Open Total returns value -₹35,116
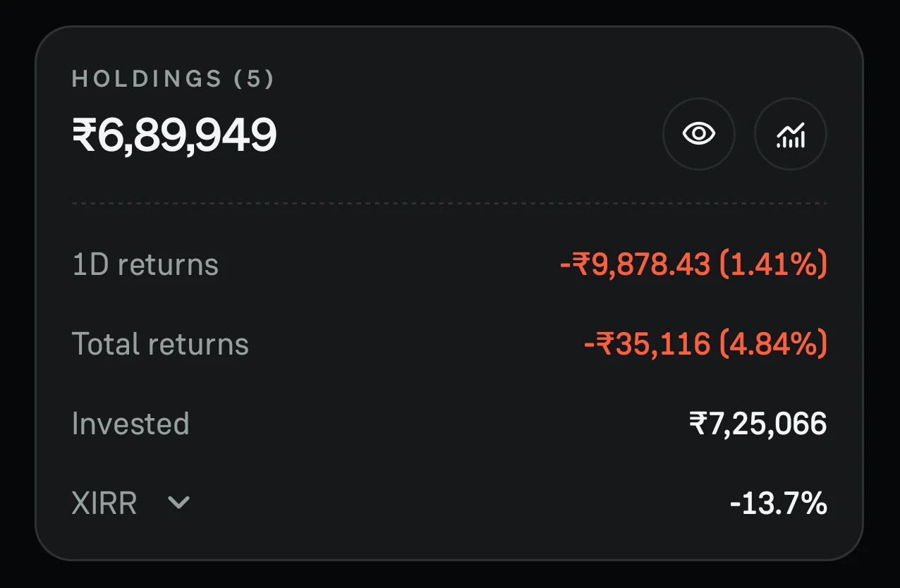The image size is (900, 588). [x=705, y=343]
